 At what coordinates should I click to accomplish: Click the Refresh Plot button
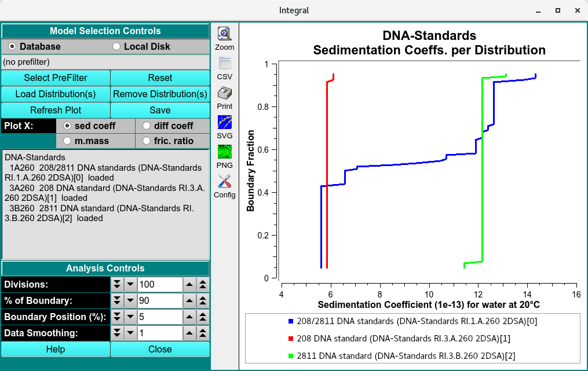click(56, 110)
